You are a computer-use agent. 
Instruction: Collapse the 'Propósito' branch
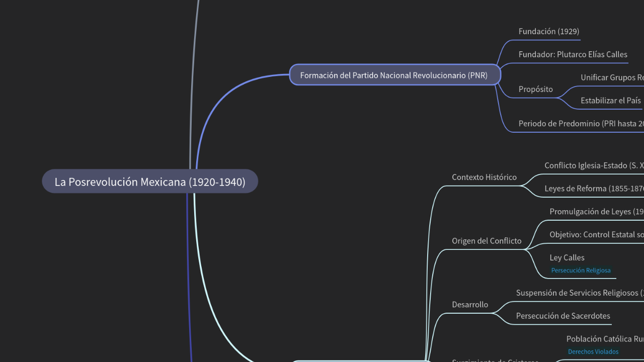tap(535, 88)
